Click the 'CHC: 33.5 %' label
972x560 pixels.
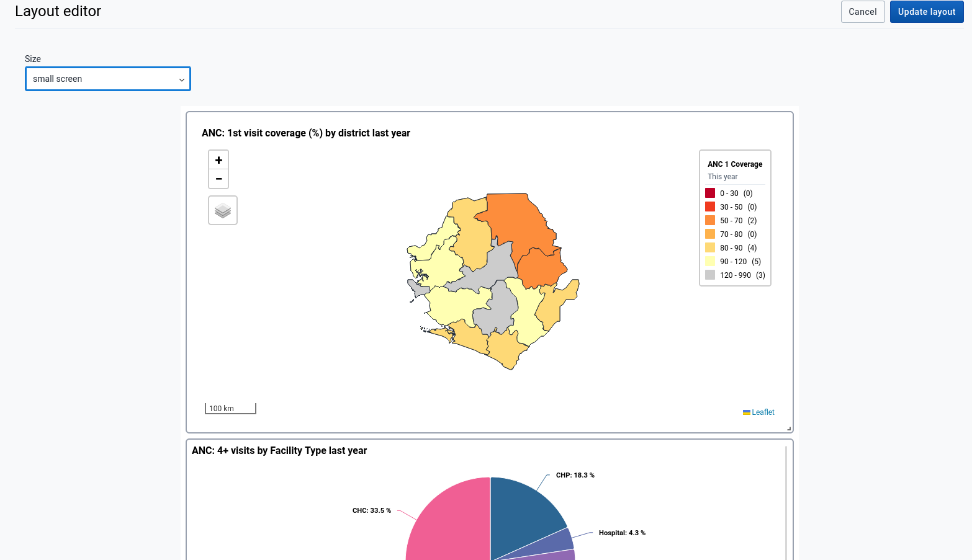click(372, 510)
